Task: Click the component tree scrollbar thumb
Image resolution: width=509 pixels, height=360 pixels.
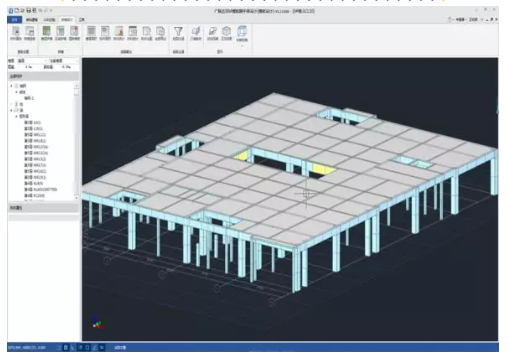Action: pos(76,92)
